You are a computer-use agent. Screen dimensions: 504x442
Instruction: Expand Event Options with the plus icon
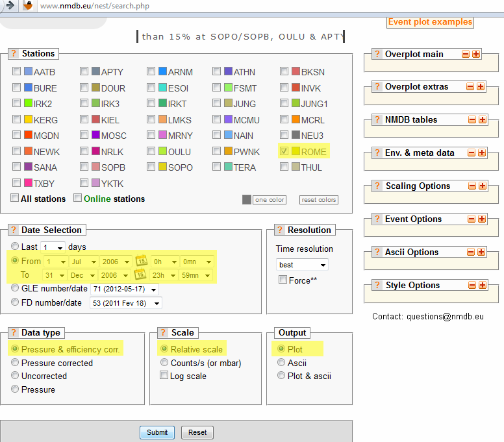482,219
